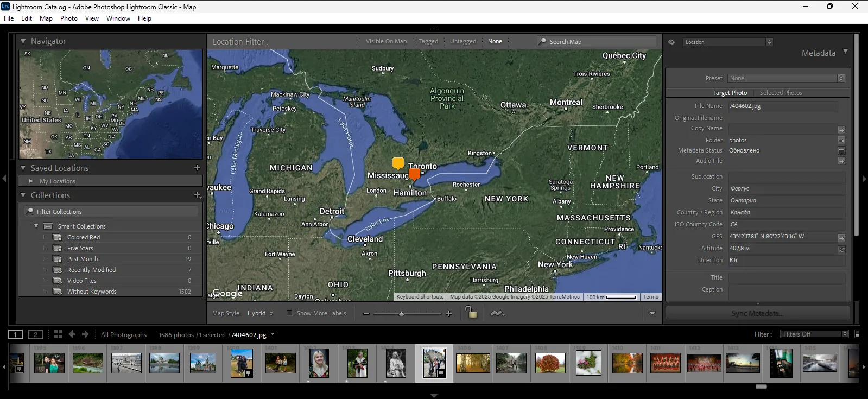
Task: Show main window display option 1
Action: click(x=16, y=334)
